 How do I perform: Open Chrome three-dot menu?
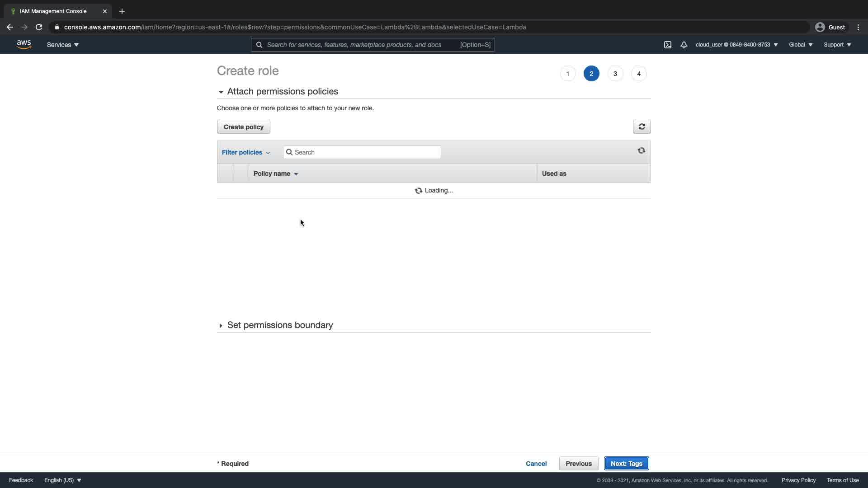tap(858, 27)
